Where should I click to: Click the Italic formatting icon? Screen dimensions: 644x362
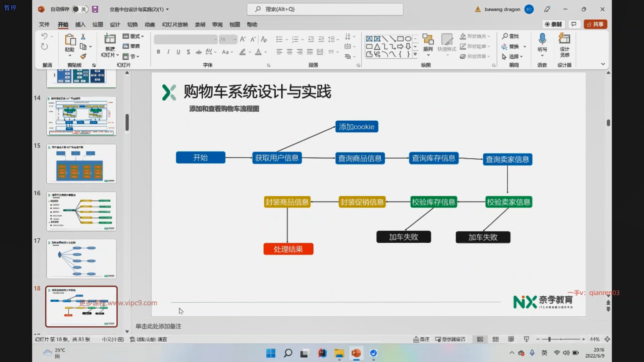(x=168, y=52)
